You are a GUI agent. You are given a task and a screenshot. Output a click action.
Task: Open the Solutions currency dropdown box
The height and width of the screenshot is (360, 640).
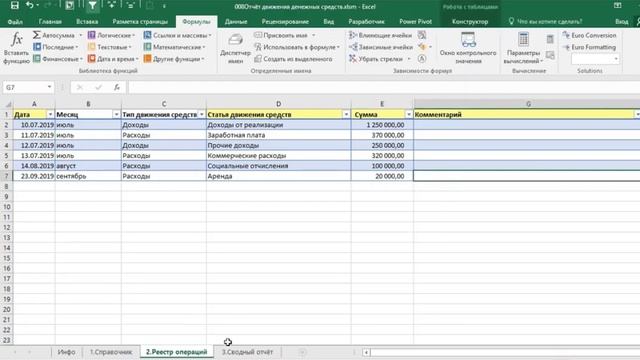pyautogui.click(x=595, y=59)
